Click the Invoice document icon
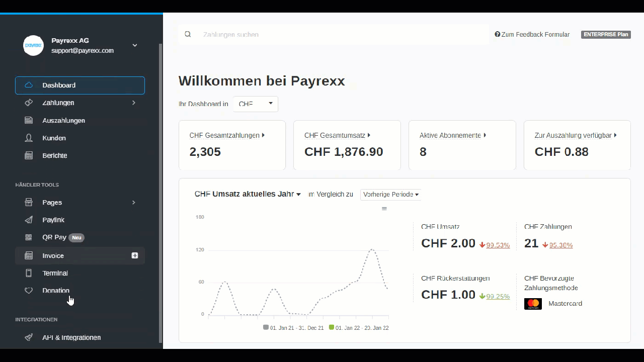The height and width of the screenshot is (362, 644). pyautogui.click(x=29, y=256)
